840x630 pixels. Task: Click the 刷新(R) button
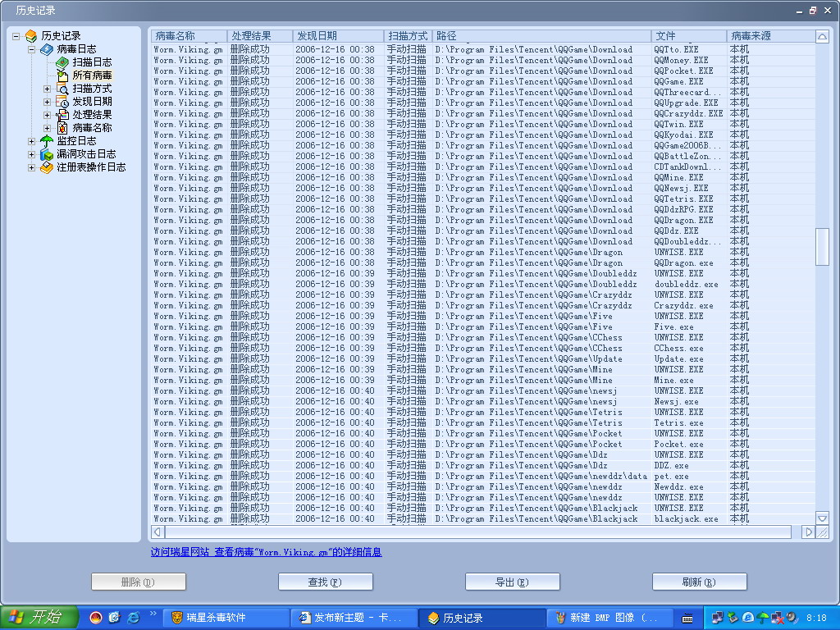[699, 582]
